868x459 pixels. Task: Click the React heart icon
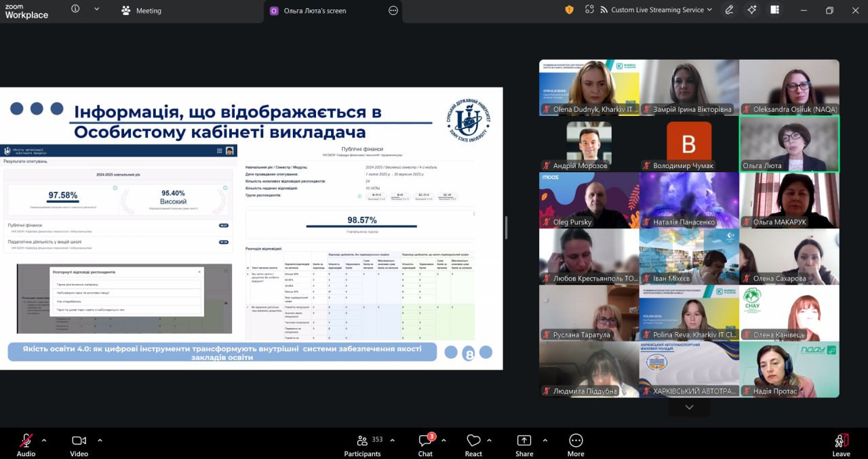(473, 445)
